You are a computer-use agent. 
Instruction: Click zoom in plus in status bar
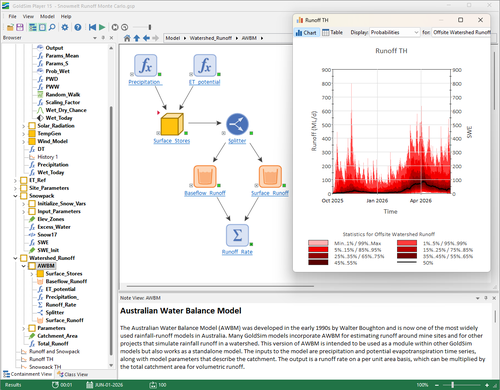[x=487, y=385]
